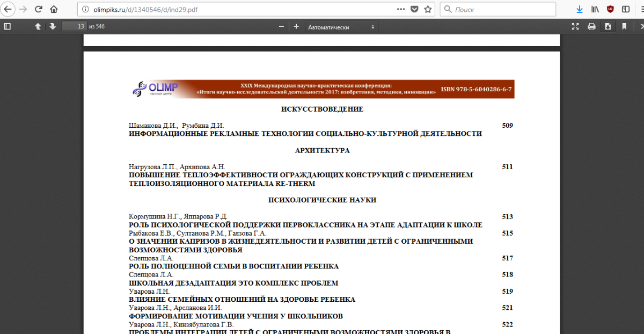Reload the current page
The image size is (644, 334).
click(39, 9)
